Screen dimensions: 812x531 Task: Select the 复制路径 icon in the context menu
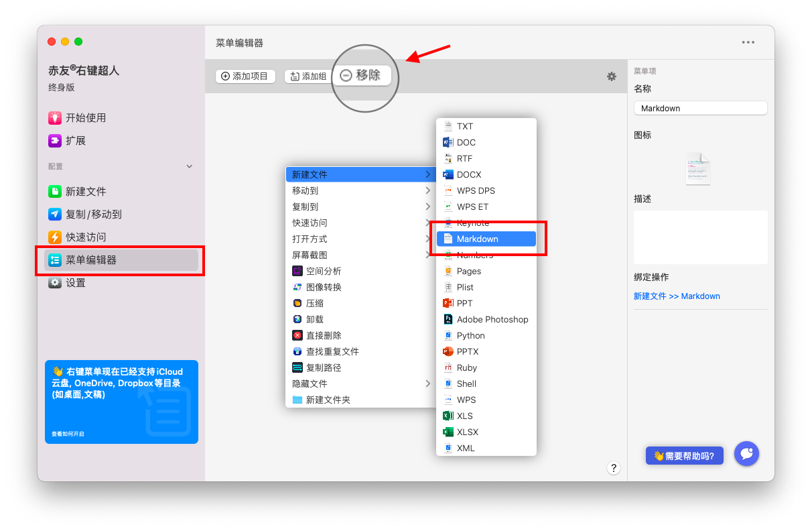coord(297,367)
